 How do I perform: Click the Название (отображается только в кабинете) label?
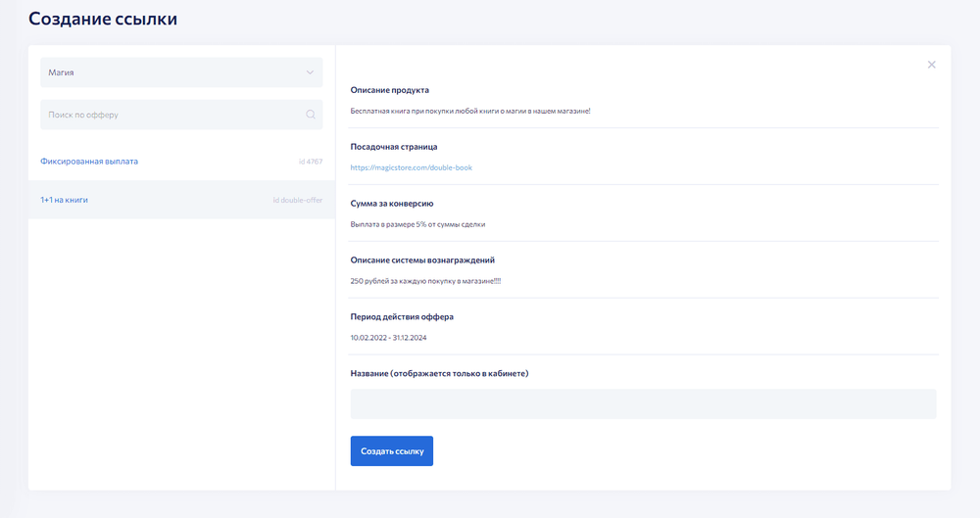[439, 373]
